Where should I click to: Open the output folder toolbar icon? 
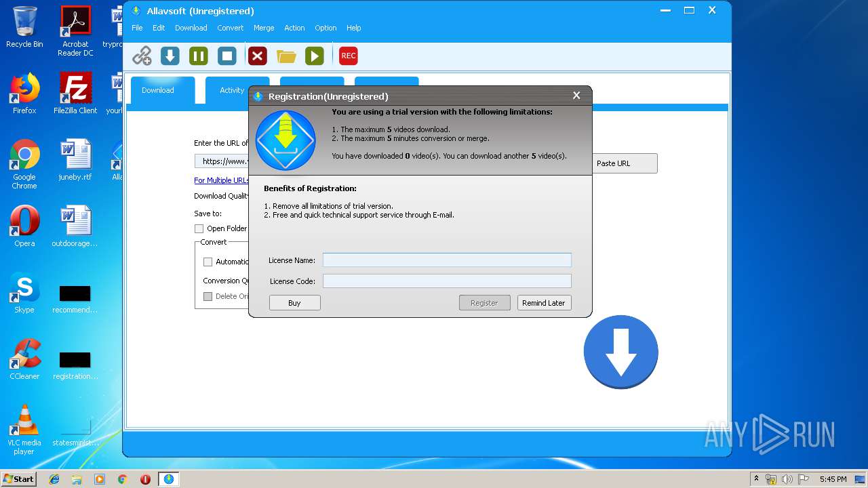[x=286, y=56]
